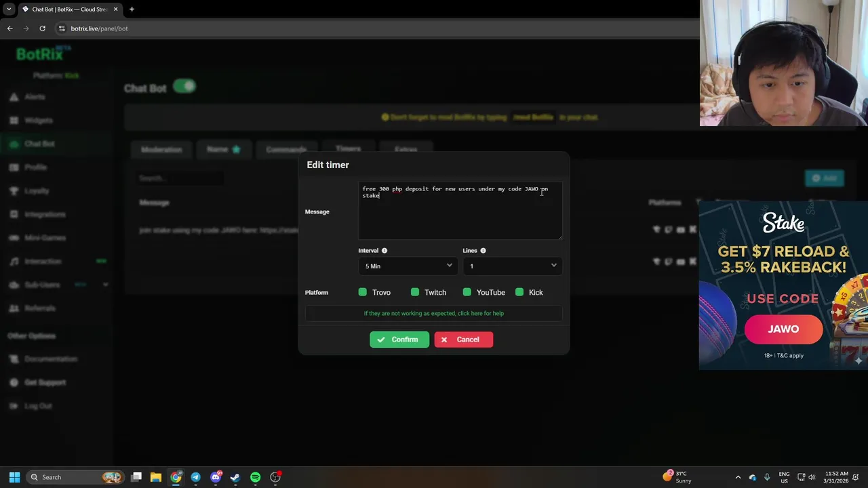Viewport: 868px width, 488px height.
Task: Open Windows Start menu
Action: [x=14, y=477]
